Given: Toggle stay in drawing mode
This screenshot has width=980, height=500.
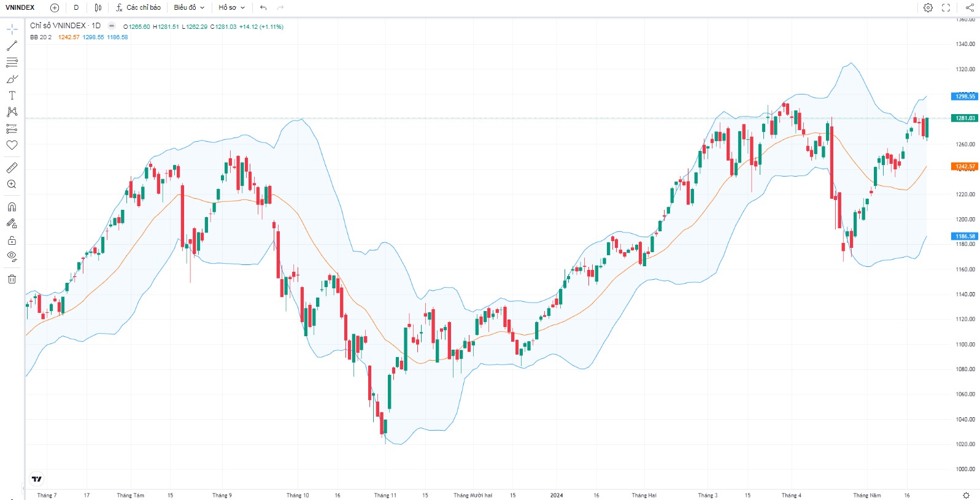Looking at the screenshot, I should [x=12, y=223].
